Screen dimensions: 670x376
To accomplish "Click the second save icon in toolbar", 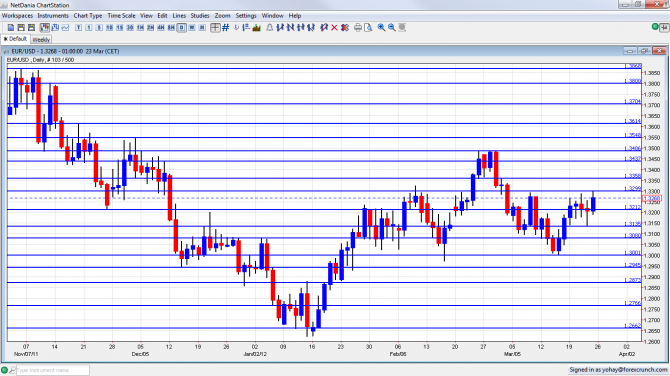I will pyautogui.click(x=31, y=27).
